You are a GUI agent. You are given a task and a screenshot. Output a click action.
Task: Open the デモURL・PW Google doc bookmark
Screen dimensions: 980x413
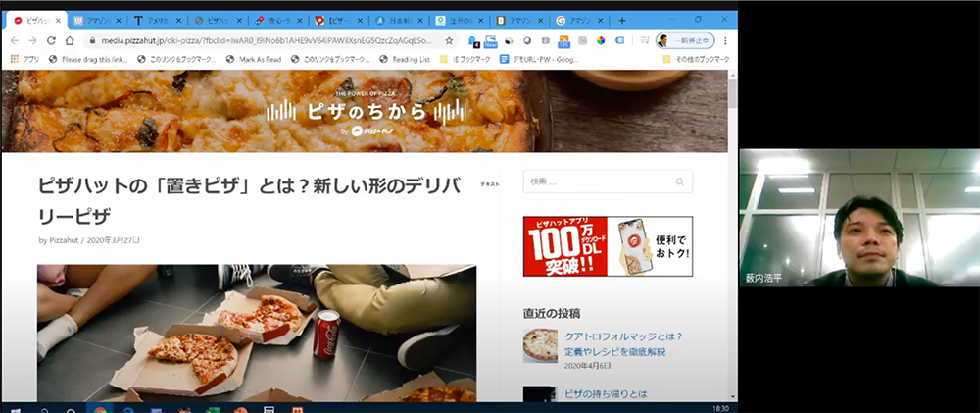click(x=539, y=60)
